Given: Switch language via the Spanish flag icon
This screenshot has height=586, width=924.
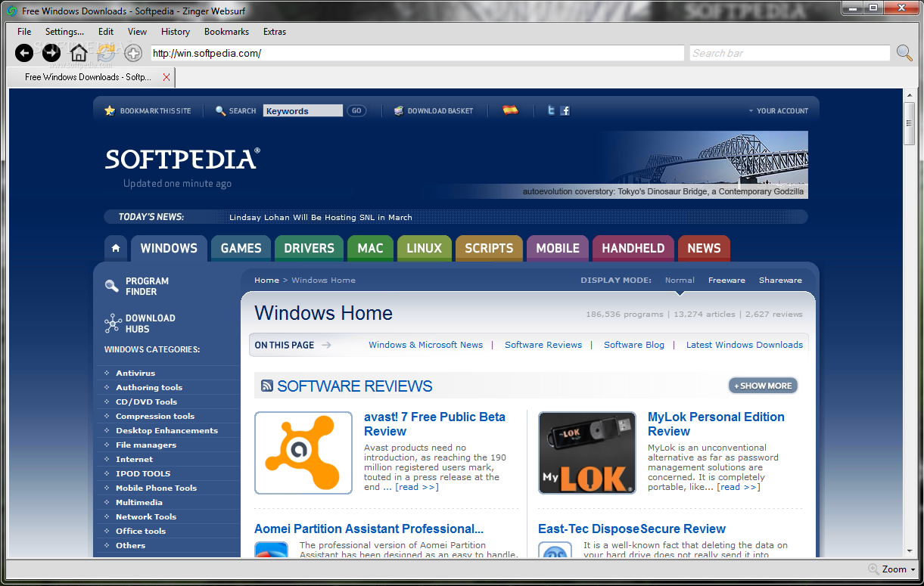Looking at the screenshot, I should [x=511, y=110].
